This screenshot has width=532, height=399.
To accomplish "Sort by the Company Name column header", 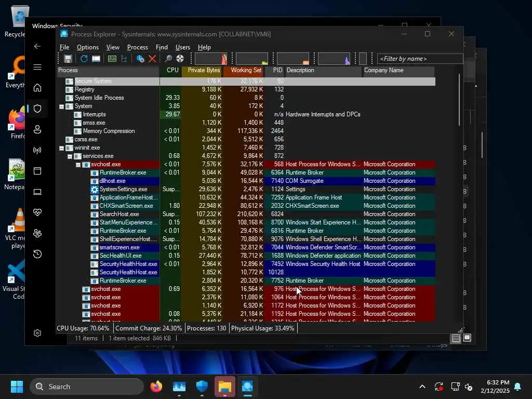I will [398, 70].
